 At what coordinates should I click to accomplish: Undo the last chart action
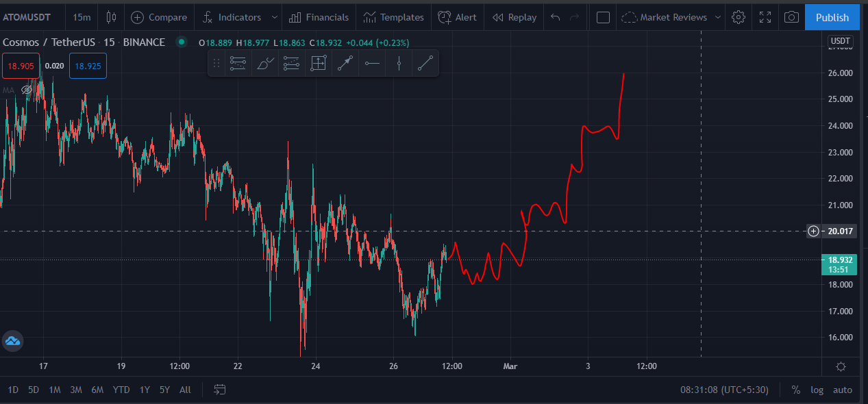coord(556,17)
